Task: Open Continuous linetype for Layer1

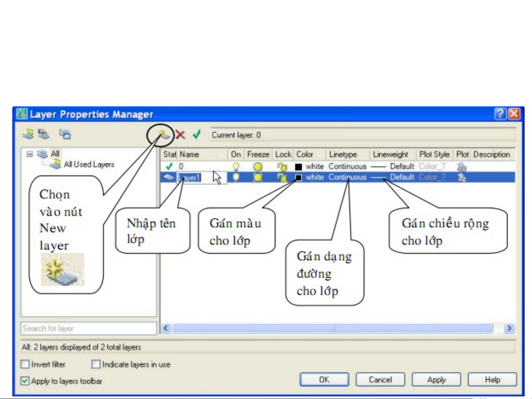Action: (347, 178)
